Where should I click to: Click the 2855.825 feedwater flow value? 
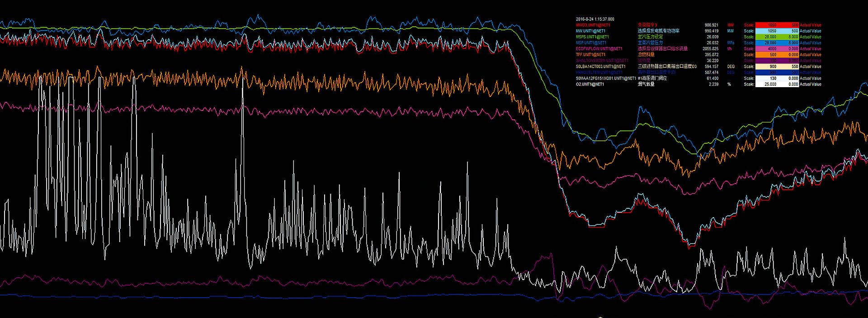[x=710, y=49]
